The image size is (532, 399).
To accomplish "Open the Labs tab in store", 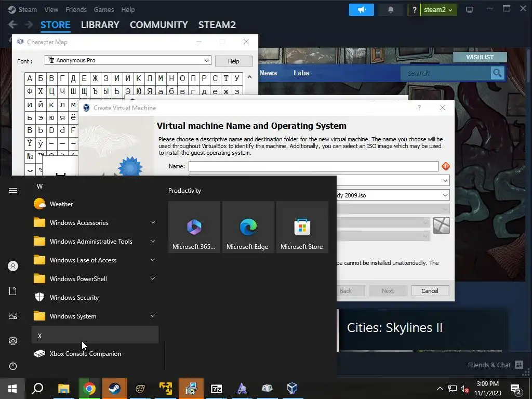I will click(x=301, y=73).
